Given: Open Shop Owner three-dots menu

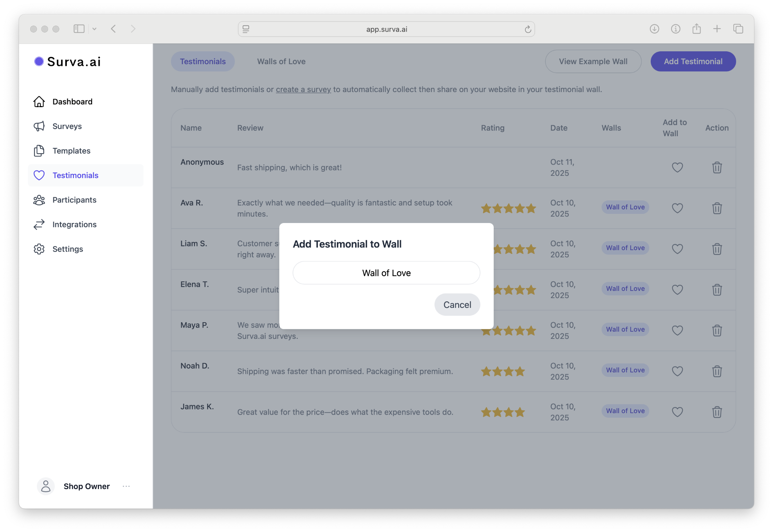Looking at the screenshot, I should [126, 486].
